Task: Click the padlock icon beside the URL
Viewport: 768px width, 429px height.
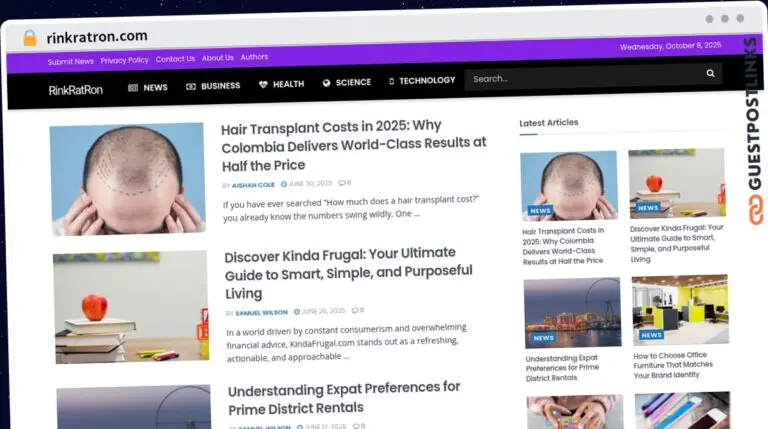Action: click(x=30, y=38)
